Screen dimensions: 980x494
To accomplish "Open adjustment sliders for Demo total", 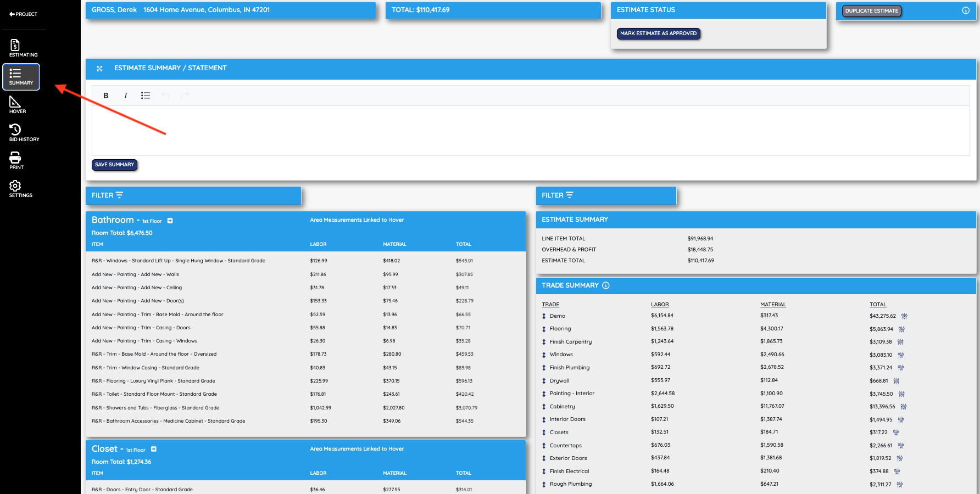I will click(904, 316).
